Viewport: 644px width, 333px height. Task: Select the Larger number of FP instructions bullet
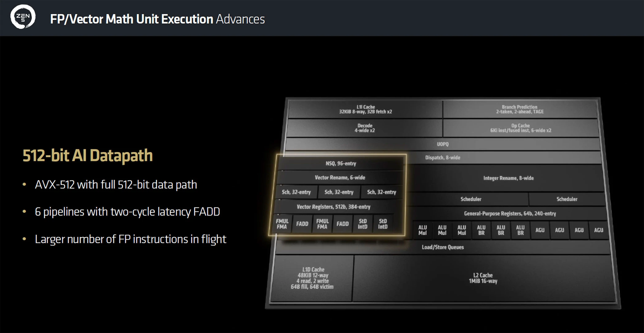coord(131,239)
